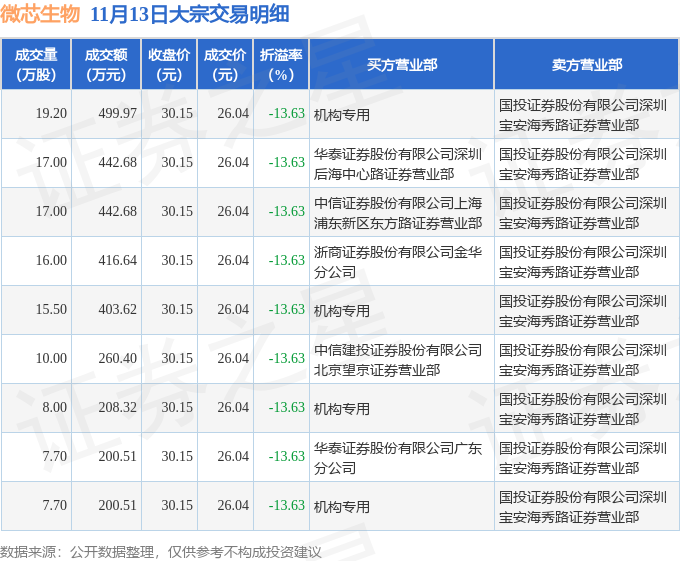Click 机构专用 in the 15.50 row

[x=342, y=311]
